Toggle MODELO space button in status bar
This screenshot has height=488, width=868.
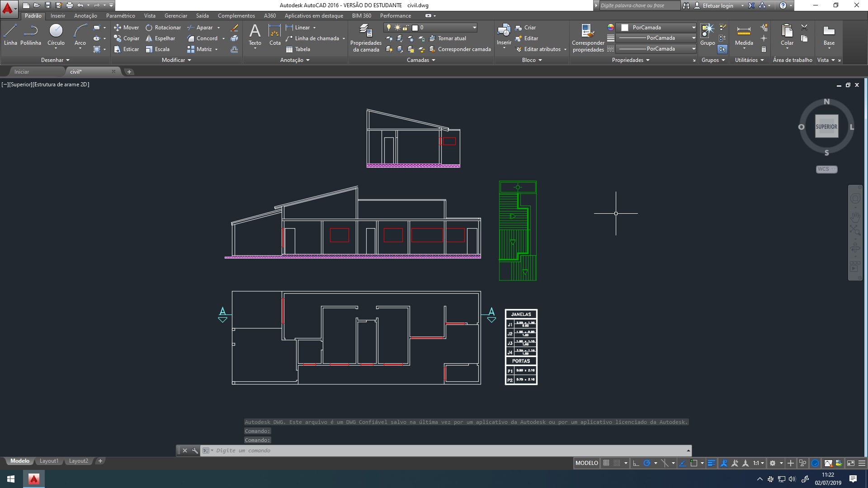pyautogui.click(x=587, y=463)
